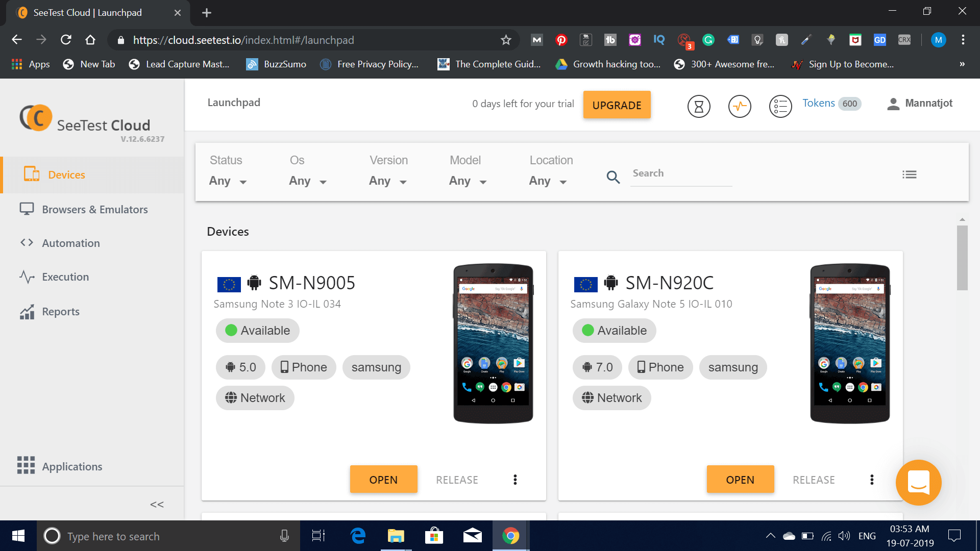Click the UPGRADE button
The height and width of the screenshot is (551, 980).
pos(617,105)
